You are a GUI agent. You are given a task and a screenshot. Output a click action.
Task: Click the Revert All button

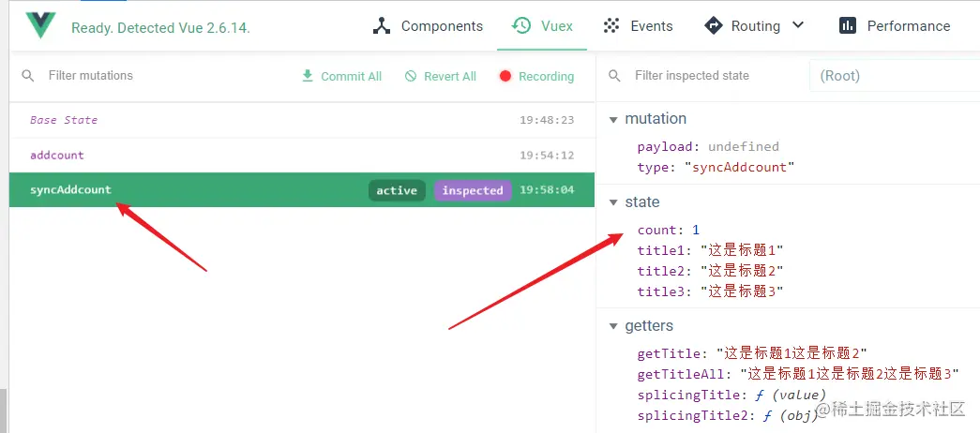click(x=449, y=77)
